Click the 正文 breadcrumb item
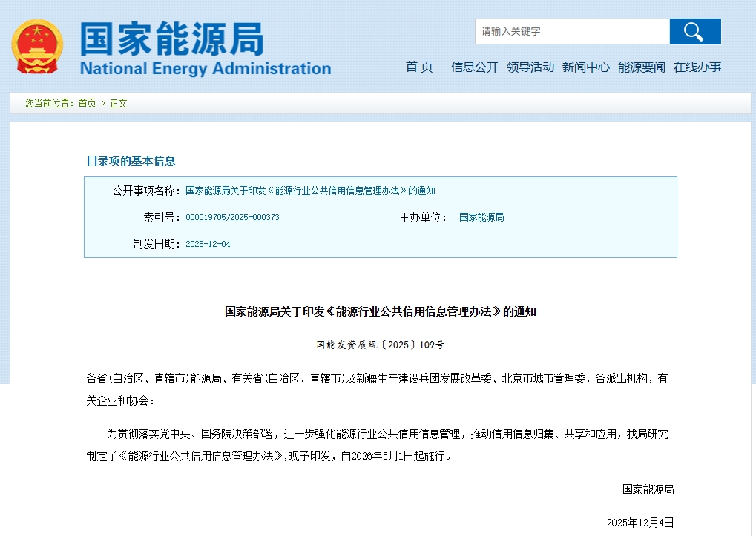The height and width of the screenshot is (536, 756). 119,103
